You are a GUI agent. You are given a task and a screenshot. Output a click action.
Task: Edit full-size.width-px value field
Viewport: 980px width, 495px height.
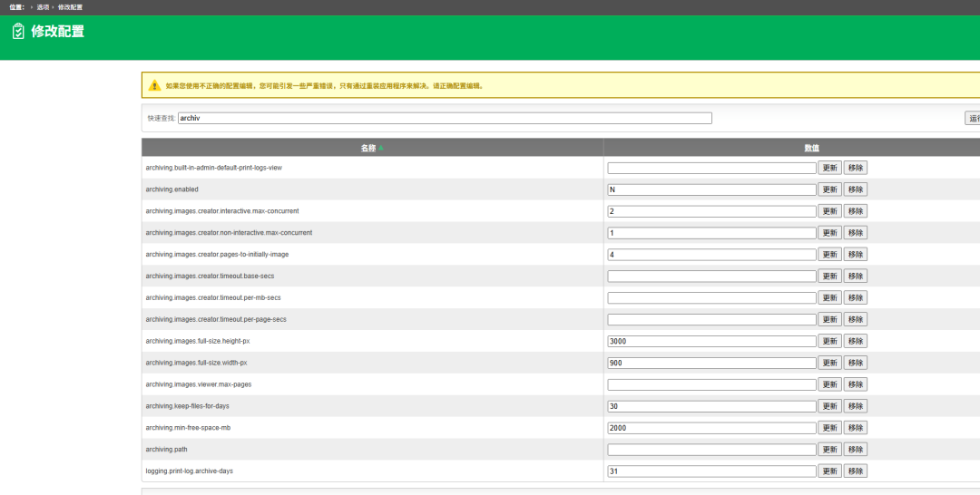pos(711,363)
